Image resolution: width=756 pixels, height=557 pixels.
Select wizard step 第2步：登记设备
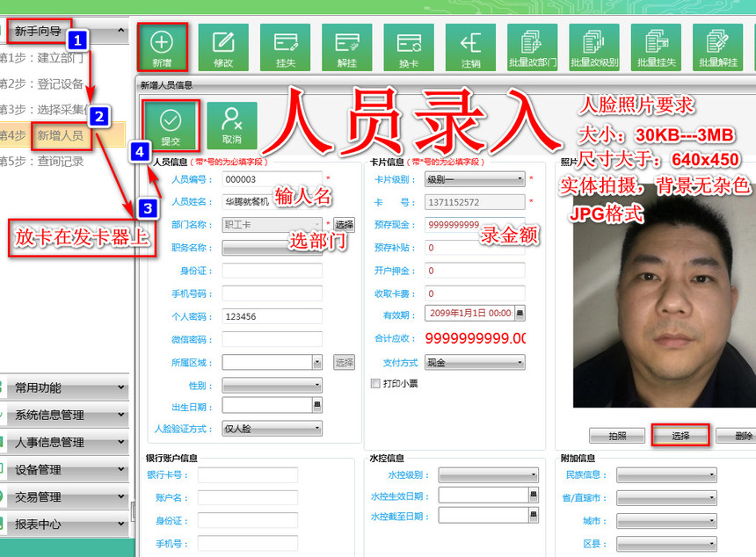pos(42,83)
